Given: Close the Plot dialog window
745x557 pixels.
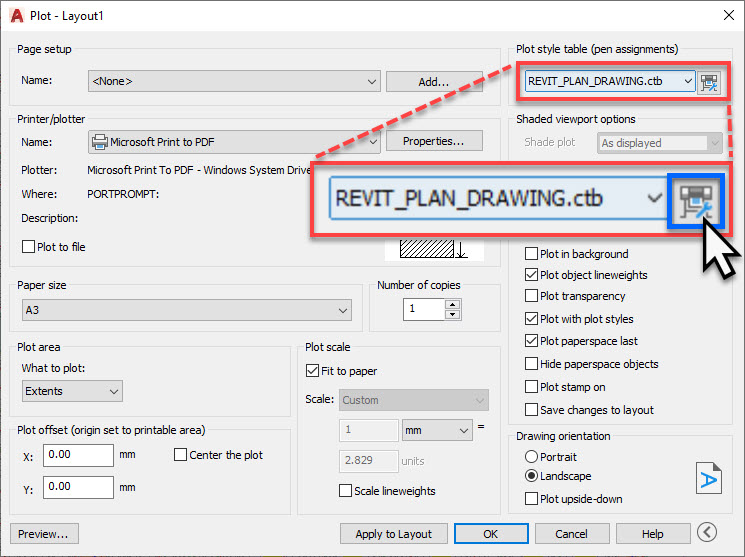Looking at the screenshot, I should [x=729, y=15].
